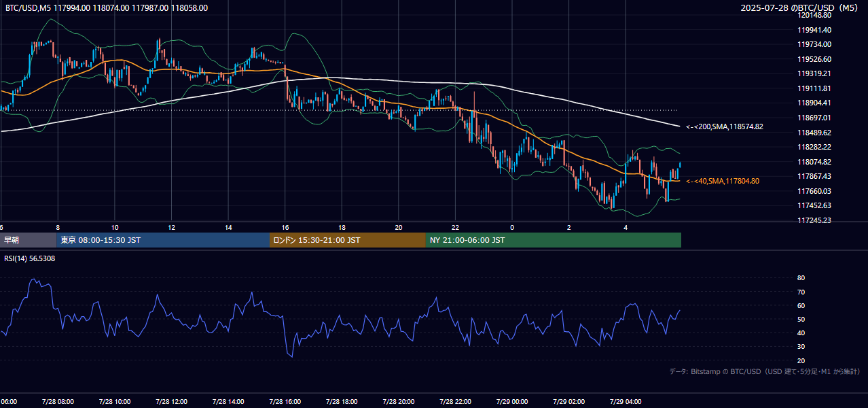
Task: Click the RSI axis level 30
Action: coord(801,347)
